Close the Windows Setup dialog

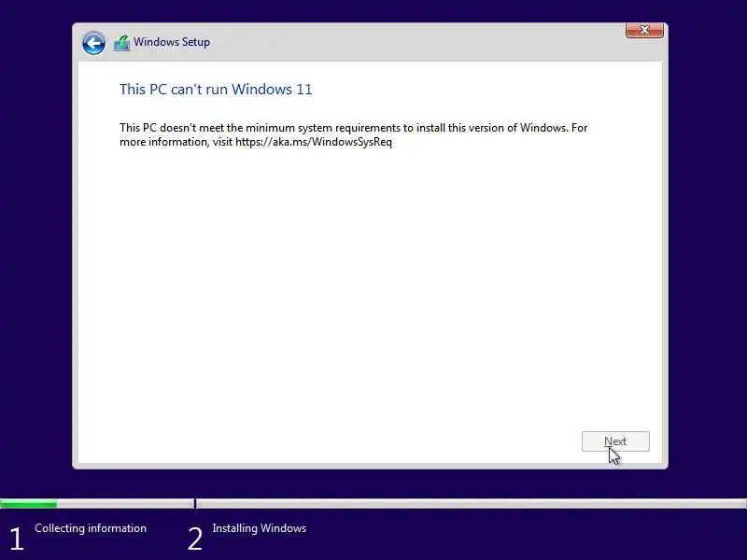[644, 30]
